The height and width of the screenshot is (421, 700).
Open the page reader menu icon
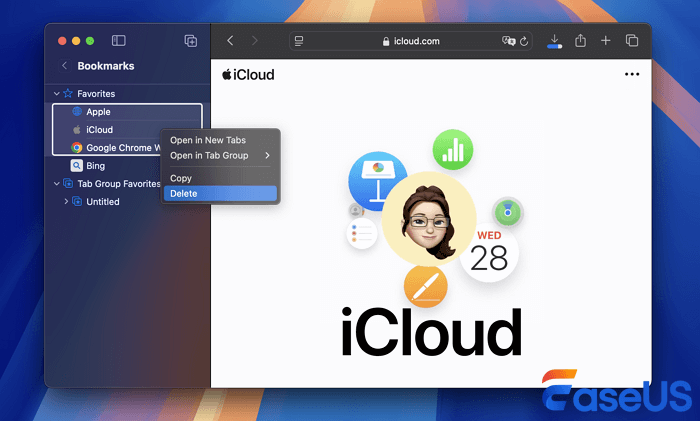298,41
